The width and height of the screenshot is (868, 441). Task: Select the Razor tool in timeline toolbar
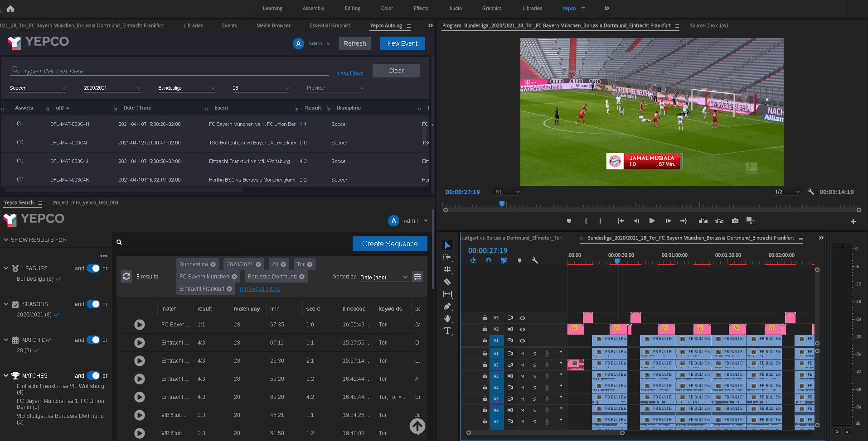pos(447,282)
